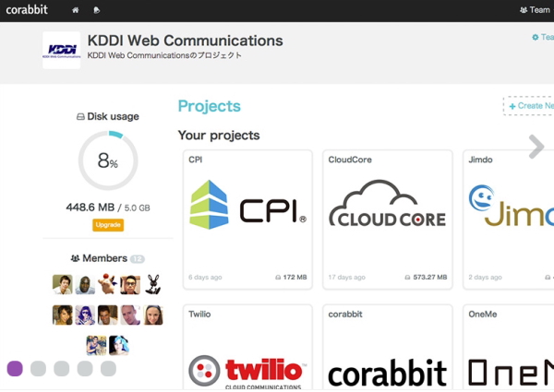
Task: Open the OneMe project card
Action: 509,350
